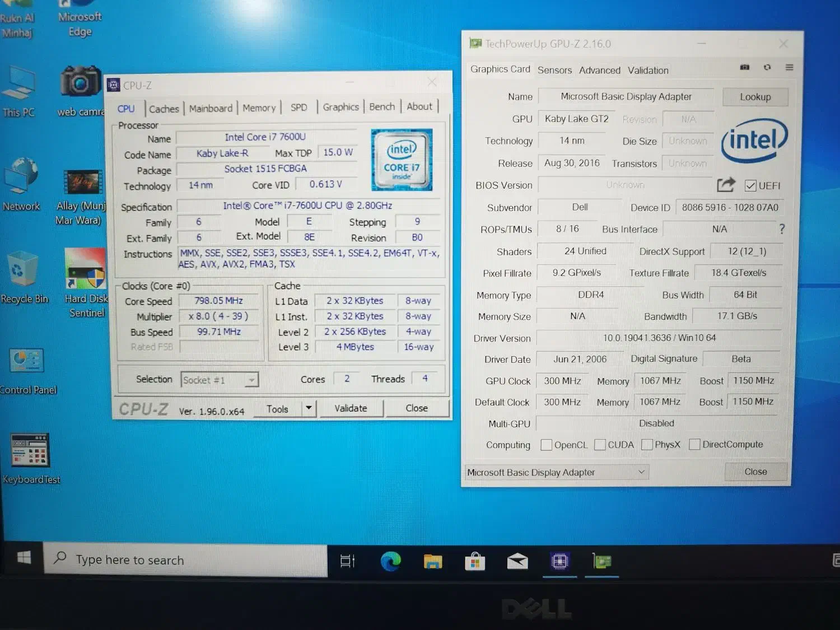Click the GPU-Z screenshot camera icon
This screenshot has width=840, height=630.
tap(745, 67)
